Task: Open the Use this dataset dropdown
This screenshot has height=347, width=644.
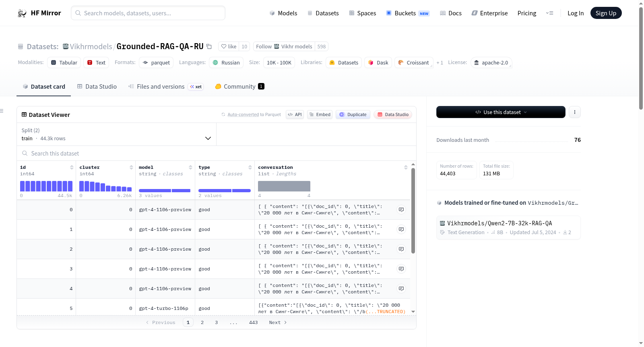Action: [x=501, y=112]
